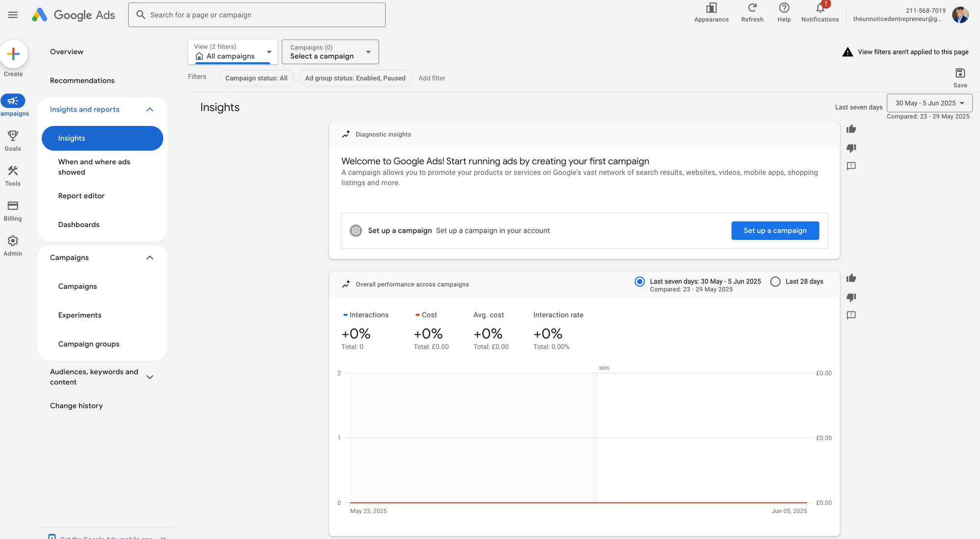Open Campaign groups page
The width and height of the screenshot is (980, 539).
89,344
